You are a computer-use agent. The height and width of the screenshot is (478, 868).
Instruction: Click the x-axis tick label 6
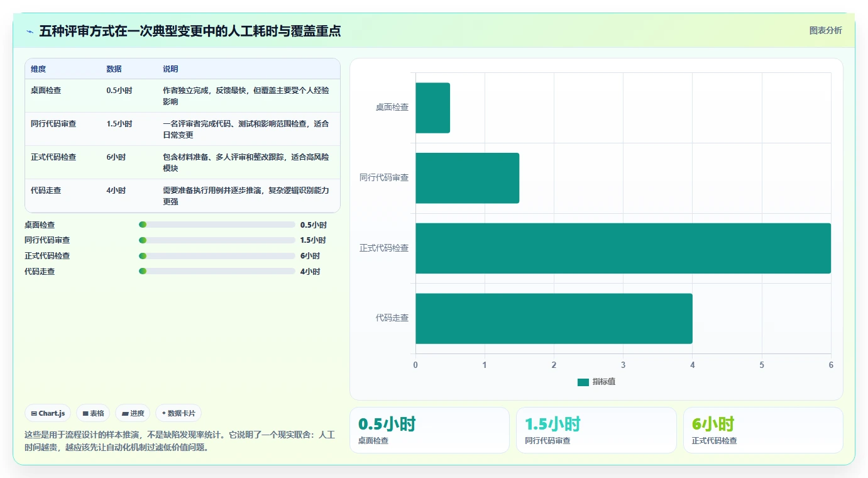tap(831, 365)
